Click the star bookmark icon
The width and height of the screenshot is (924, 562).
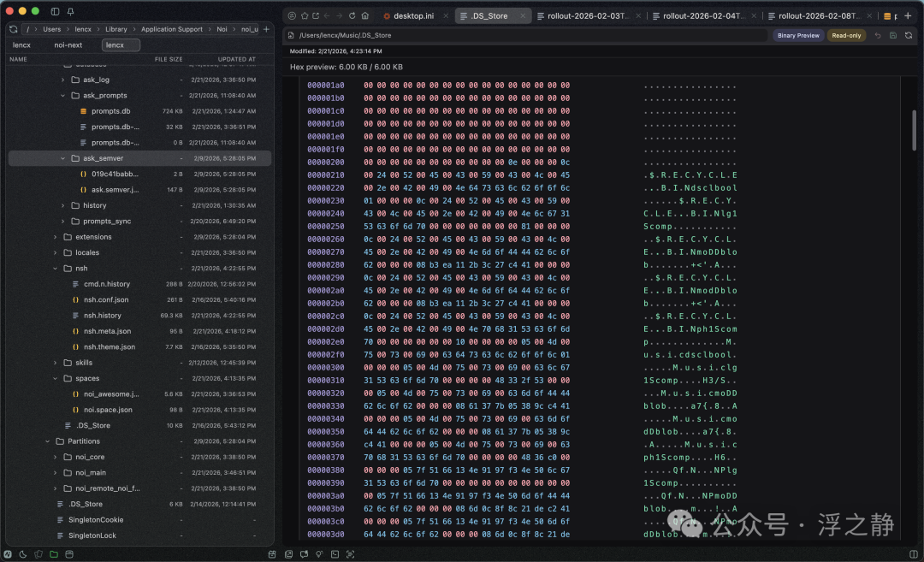[305, 16]
